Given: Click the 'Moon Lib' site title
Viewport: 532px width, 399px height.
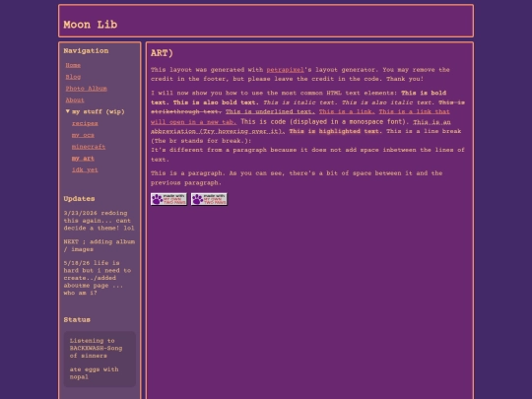Looking at the screenshot, I should click(x=91, y=25).
